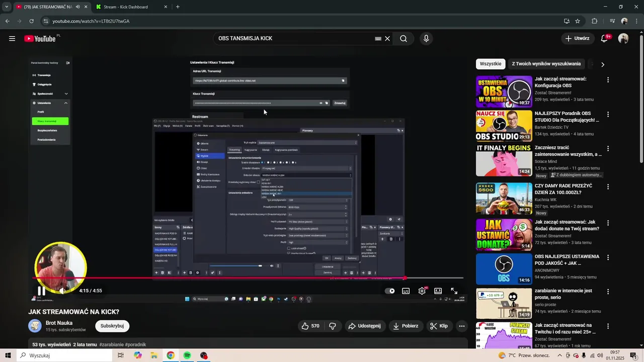The height and width of the screenshot is (362, 644).
Task: Open options for OBS NAJLEPSZE USTAWIENIA video
Action: (608, 257)
